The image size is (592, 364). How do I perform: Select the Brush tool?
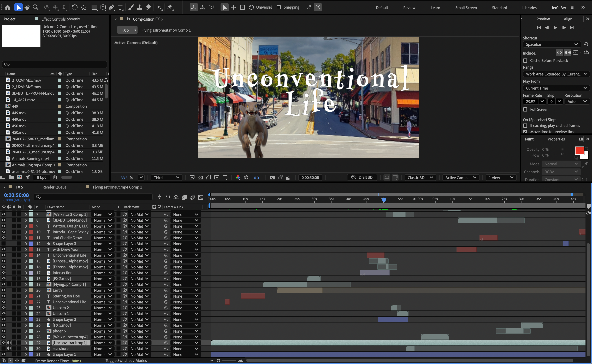[x=131, y=8]
